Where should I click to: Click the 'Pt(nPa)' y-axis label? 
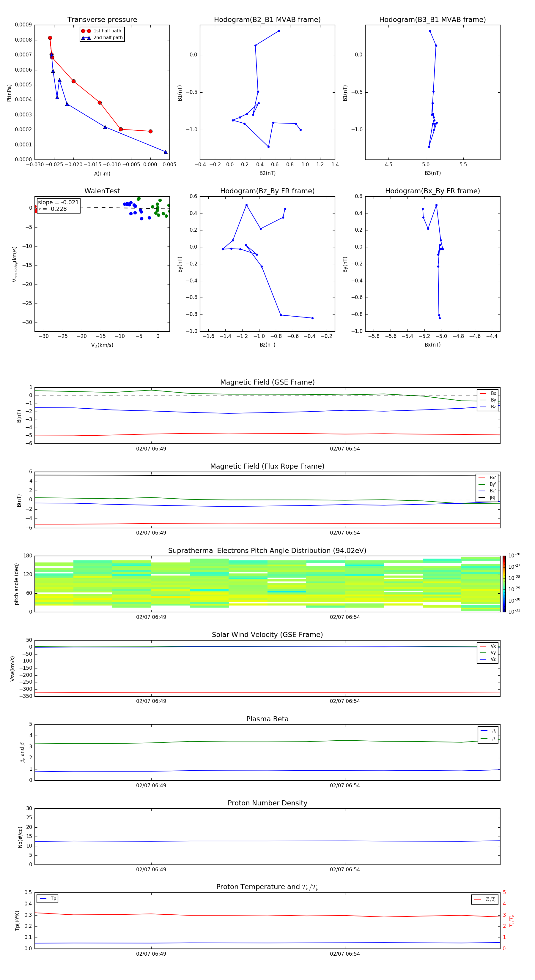9,92
